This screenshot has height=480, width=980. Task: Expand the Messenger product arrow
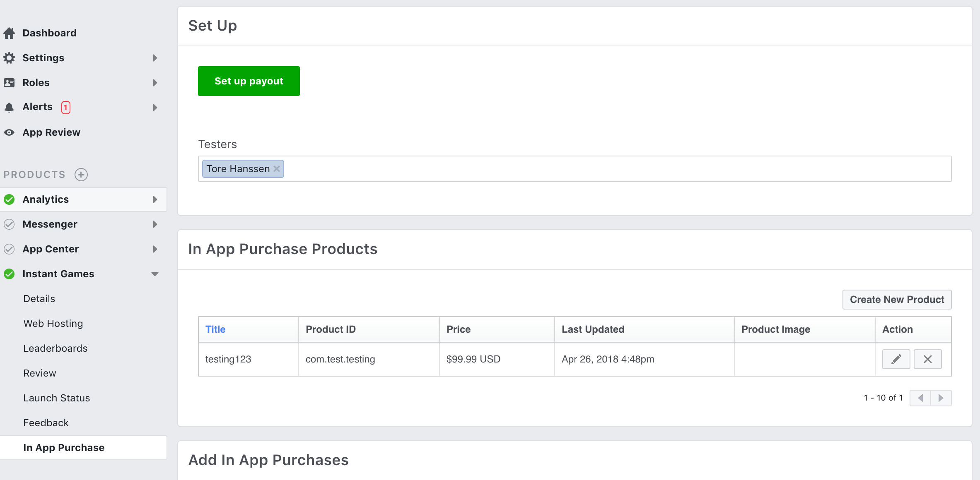point(155,224)
